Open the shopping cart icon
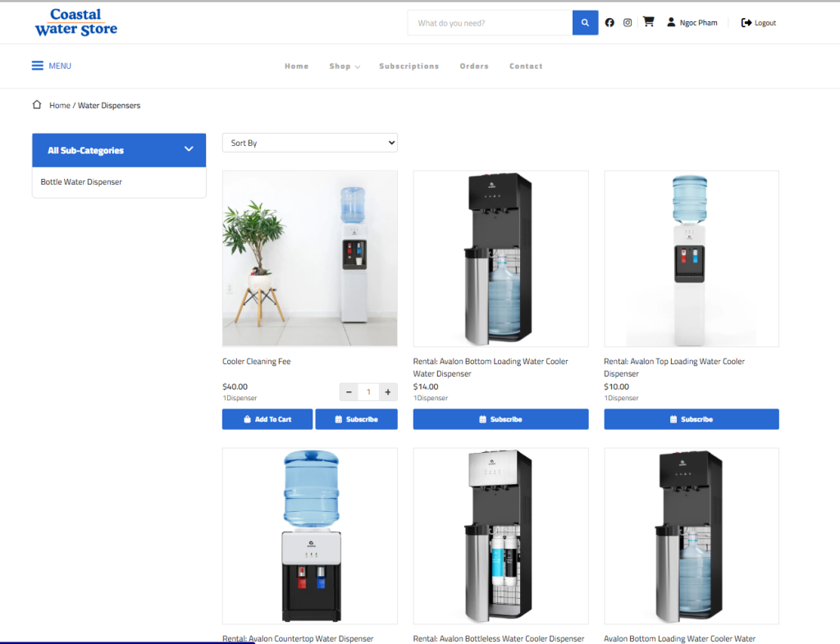The height and width of the screenshot is (644, 840). pos(648,22)
